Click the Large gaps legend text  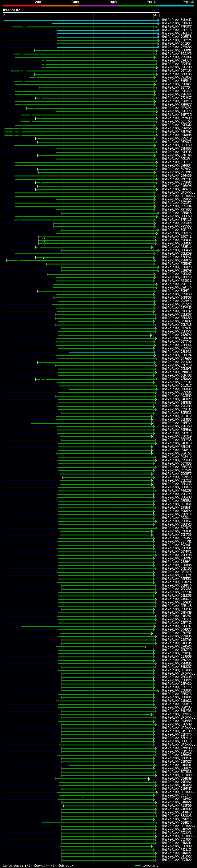tap(38, 866)
